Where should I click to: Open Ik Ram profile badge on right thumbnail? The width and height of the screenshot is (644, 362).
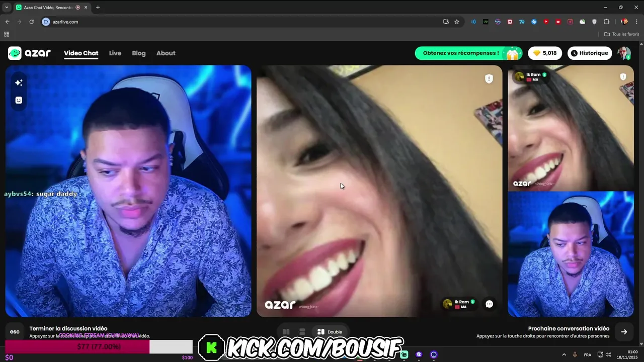[530, 76]
